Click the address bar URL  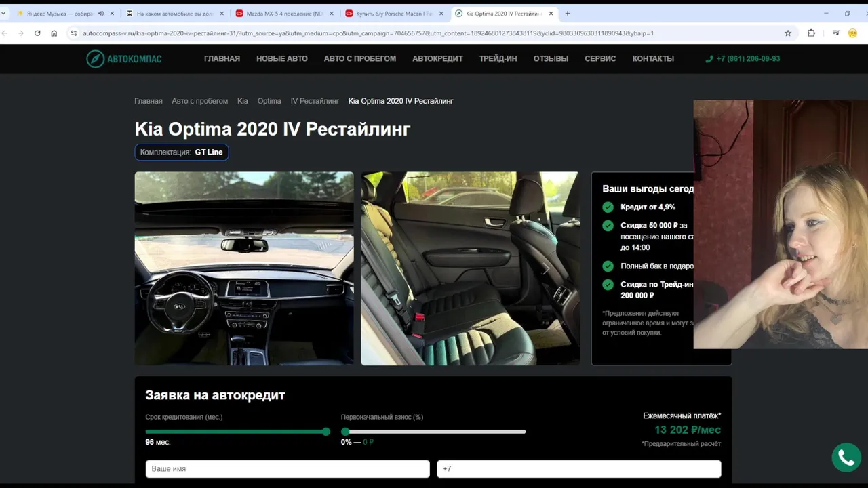click(x=368, y=33)
